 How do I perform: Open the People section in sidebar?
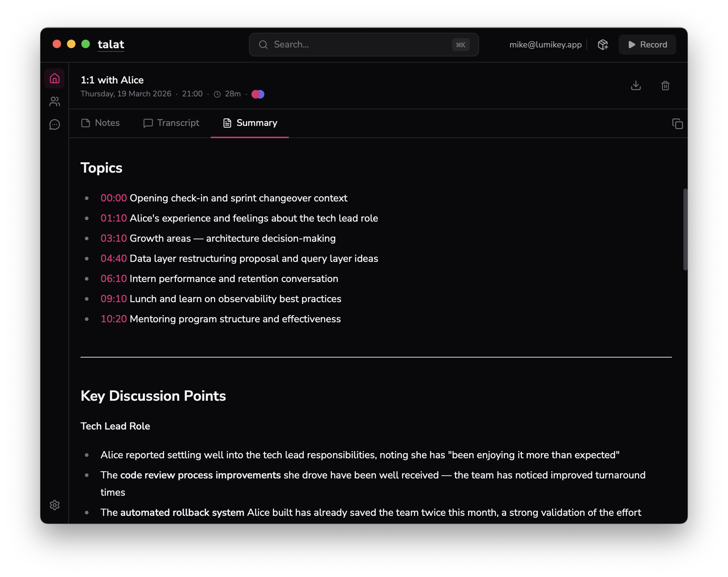click(54, 102)
